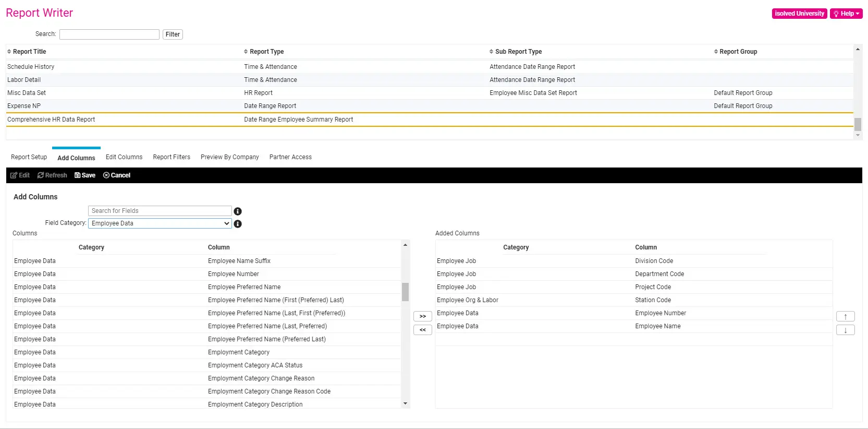Select the Labor Detail report row
This screenshot has height=429, width=868.
click(x=430, y=80)
